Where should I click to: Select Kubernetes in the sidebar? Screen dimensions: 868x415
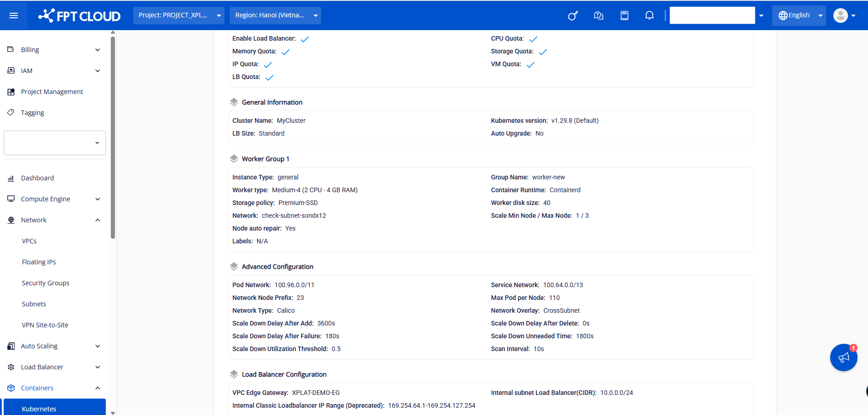coord(39,409)
